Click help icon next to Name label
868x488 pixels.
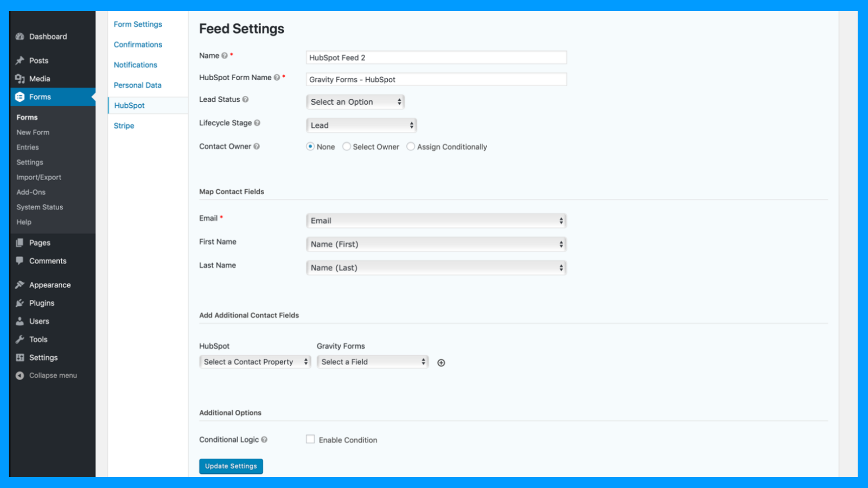click(225, 56)
